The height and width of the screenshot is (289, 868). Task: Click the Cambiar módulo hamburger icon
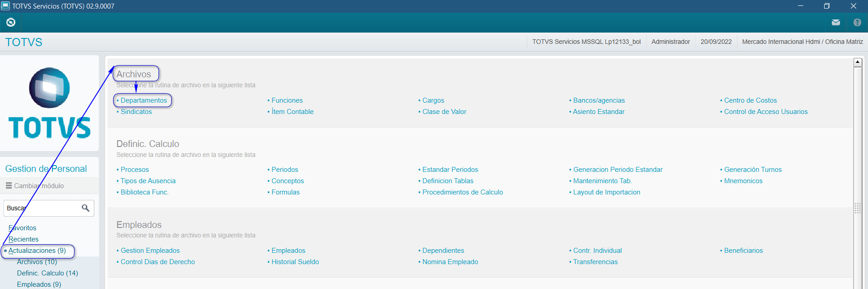point(9,185)
